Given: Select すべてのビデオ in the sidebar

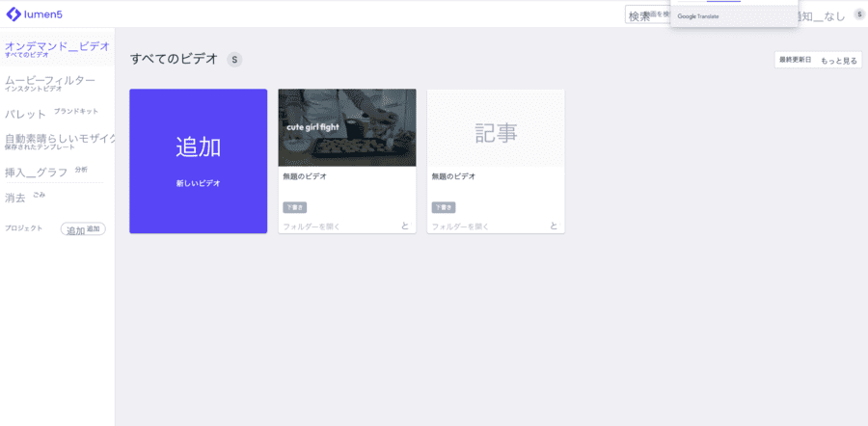Looking at the screenshot, I should coord(57,49).
